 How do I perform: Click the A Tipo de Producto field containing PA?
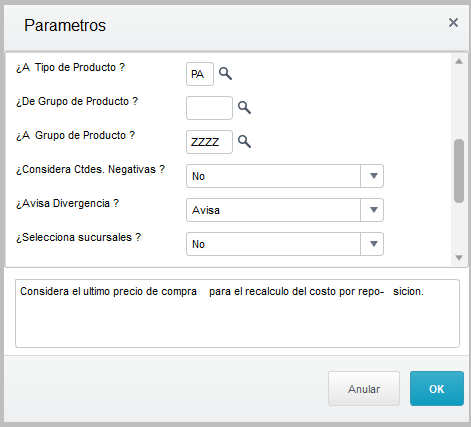200,74
